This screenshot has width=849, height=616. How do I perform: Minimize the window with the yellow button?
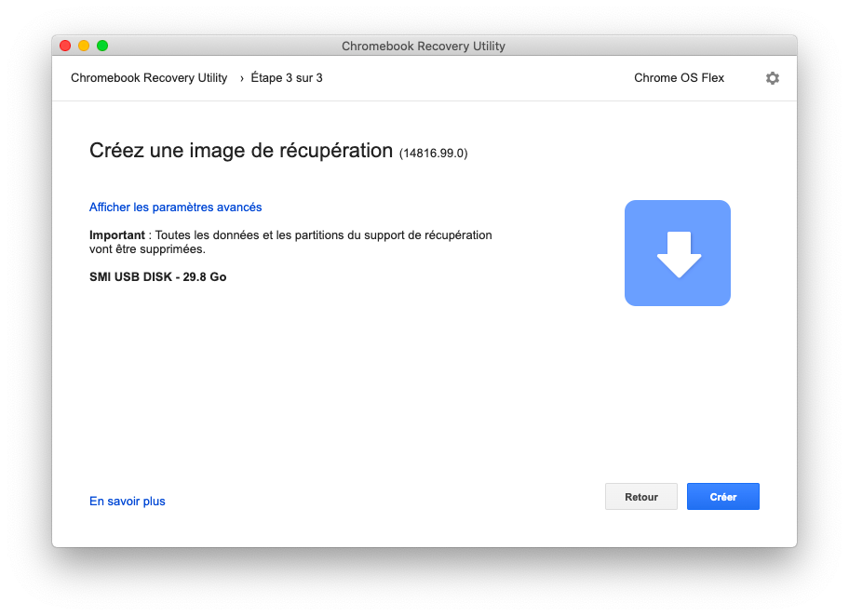click(84, 46)
